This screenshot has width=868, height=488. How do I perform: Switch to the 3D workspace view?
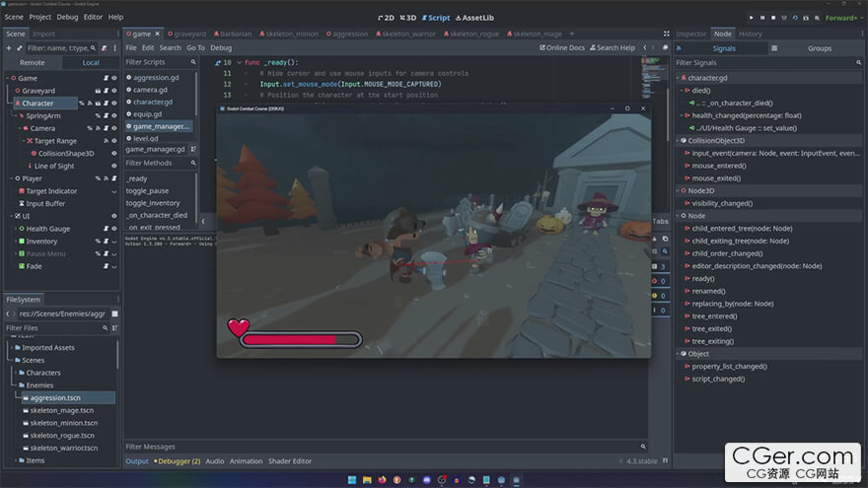[409, 18]
